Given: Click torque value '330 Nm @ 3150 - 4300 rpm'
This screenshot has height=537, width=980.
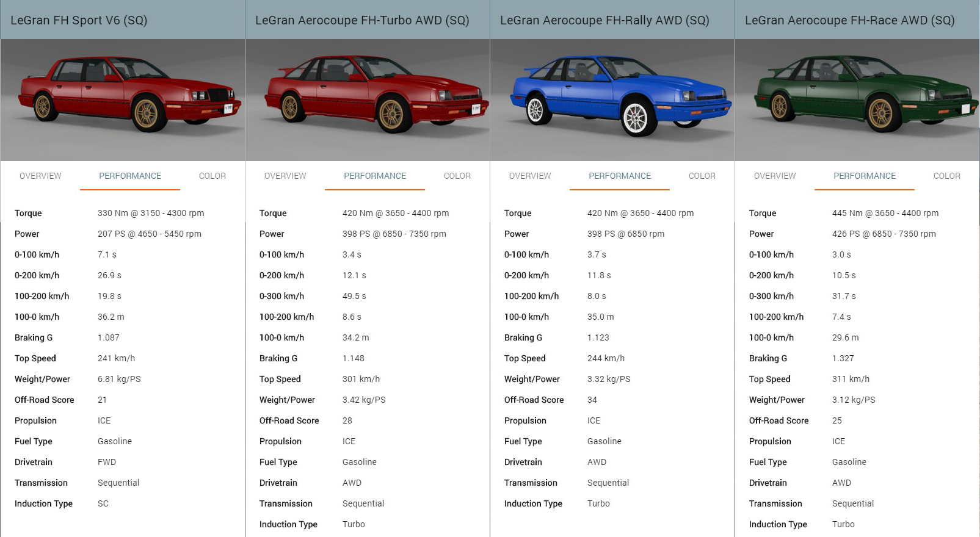Looking at the screenshot, I should pyautogui.click(x=151, y=213).
